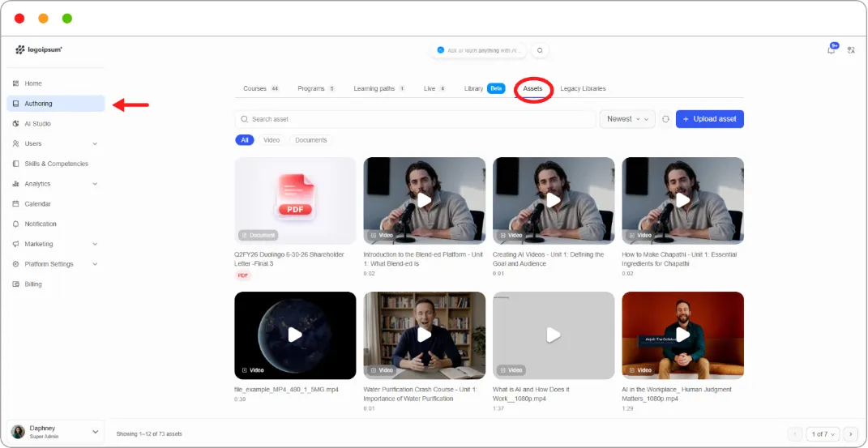The height and width of the screenshot is (448, 868).
Task: Play the How to Make Chapathi video
Action: 682,200
